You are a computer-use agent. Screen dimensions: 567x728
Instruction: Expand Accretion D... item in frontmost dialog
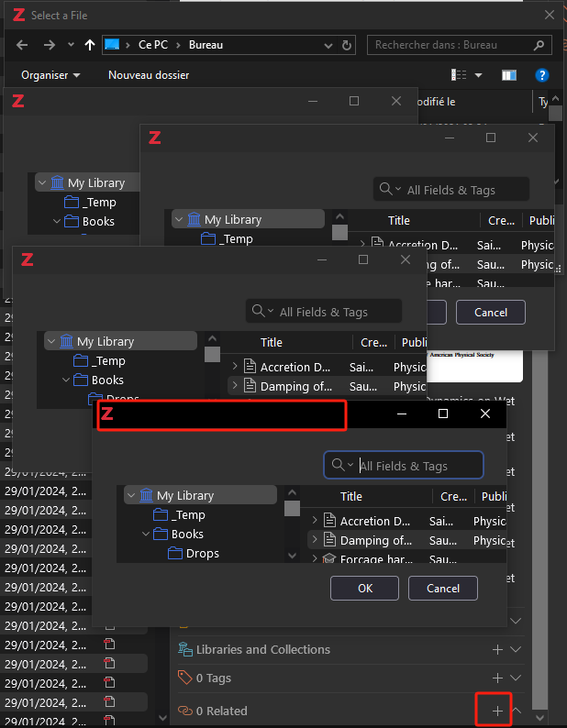point(315,521)
